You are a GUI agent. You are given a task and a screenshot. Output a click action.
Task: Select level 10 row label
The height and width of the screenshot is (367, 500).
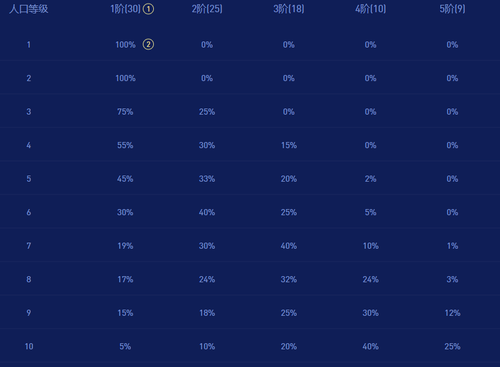tap(29, 346)
